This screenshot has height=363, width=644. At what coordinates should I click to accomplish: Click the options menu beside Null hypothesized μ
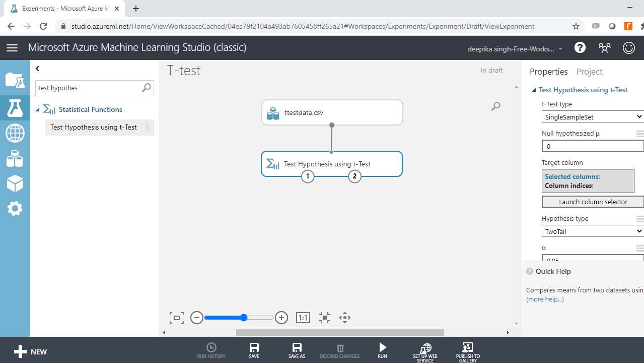pos(640,134)
